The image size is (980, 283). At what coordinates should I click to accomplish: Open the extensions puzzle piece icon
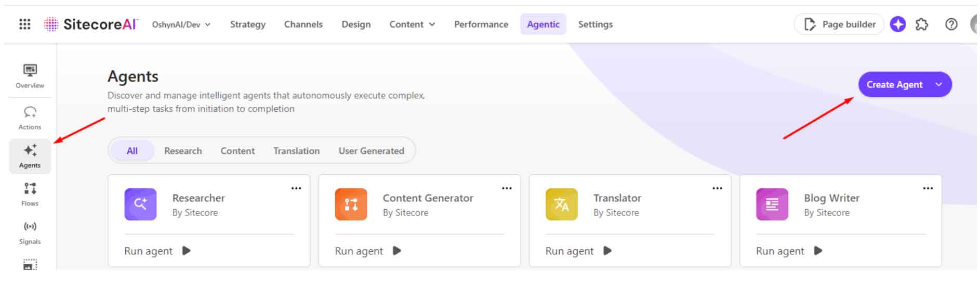coord(922,24)
